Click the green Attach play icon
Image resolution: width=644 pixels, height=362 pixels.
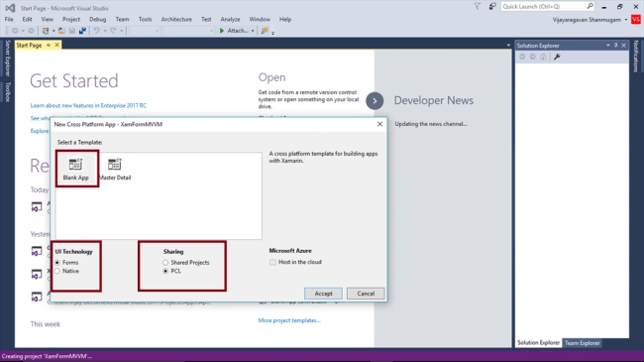(222, 31)
